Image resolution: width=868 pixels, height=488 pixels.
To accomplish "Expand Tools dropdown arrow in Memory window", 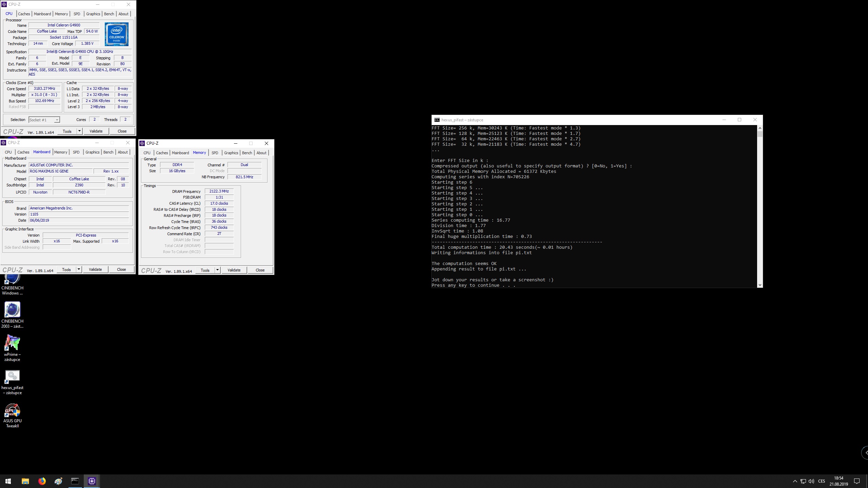I will click(217, 270).
